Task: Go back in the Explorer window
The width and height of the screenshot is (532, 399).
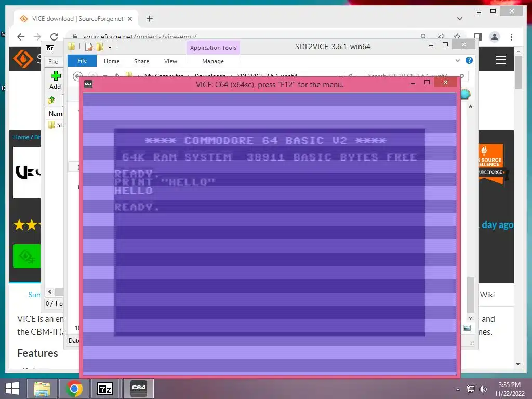Action: [x=78, y=76]
